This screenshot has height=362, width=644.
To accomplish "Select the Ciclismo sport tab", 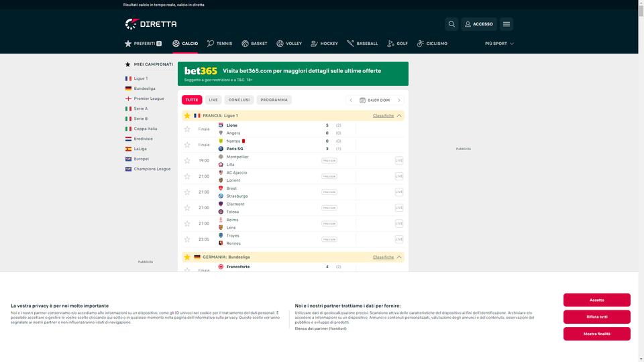I will pyautogui.click(x=432, y=44).
